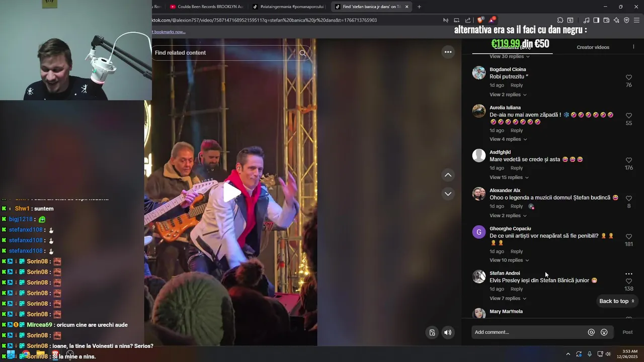644x362 pixels.
Task: Click the share icon in the address bar
Action: click(x=468, y=20)
